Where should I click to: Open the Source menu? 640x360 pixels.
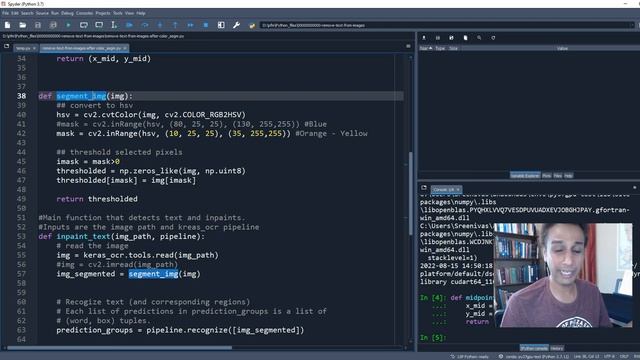point(42,13)
